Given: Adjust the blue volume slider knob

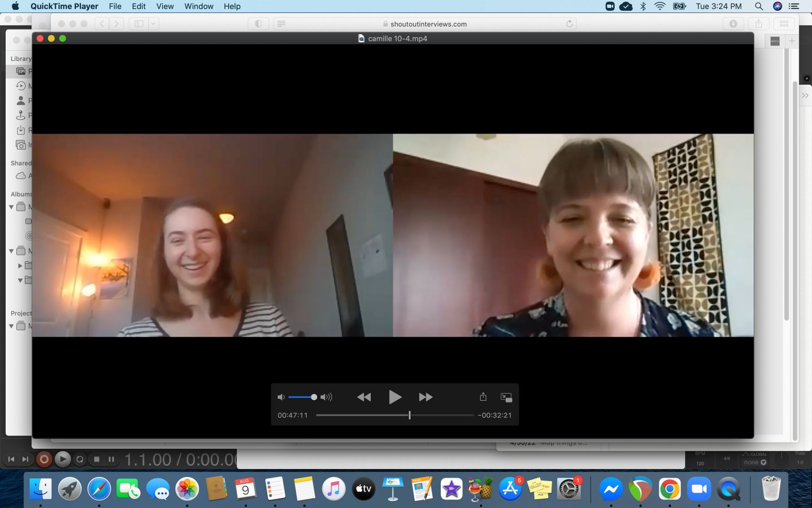Looking at the screenshot, I should tap(314, 397).
